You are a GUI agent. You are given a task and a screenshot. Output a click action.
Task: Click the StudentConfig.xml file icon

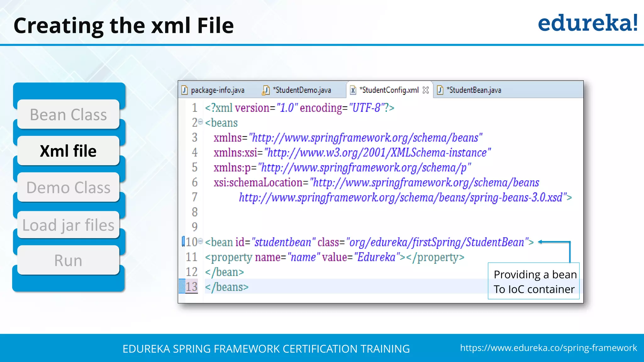pos(353,90)
